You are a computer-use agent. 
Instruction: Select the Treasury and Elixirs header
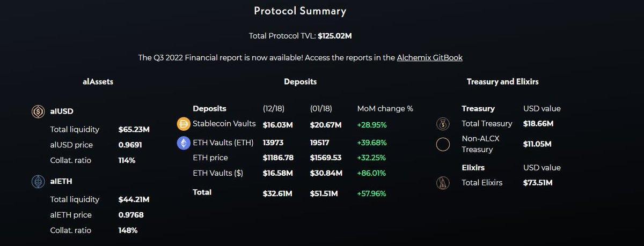point(503,82)
